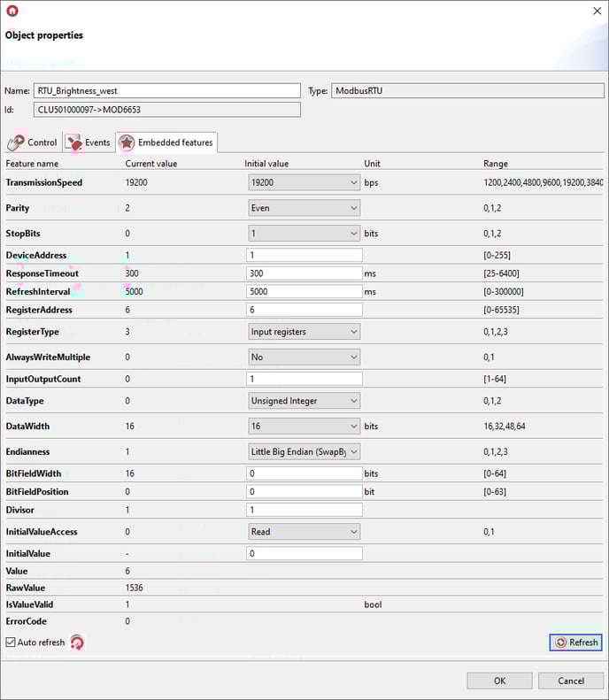Select the Embedded features tab
The height and width of the screenshot is (700, 609).
(x=166, y=142)
